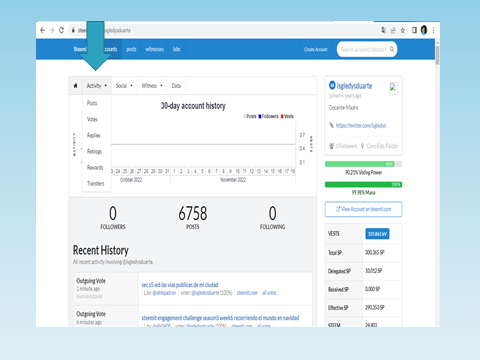
Task: Select Posts in the Activity menu
Action: click(x=92, y=103)
